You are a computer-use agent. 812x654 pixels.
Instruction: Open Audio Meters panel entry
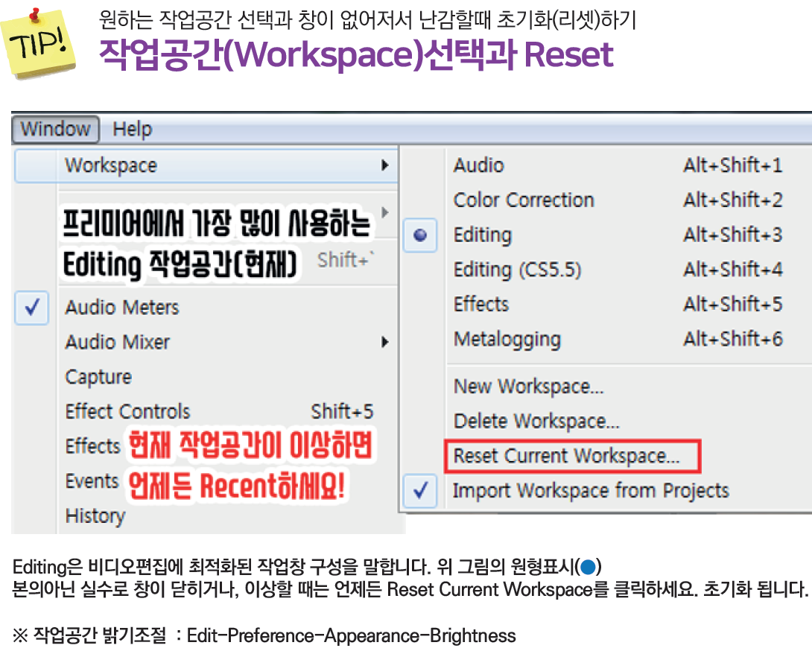point(121,308)
